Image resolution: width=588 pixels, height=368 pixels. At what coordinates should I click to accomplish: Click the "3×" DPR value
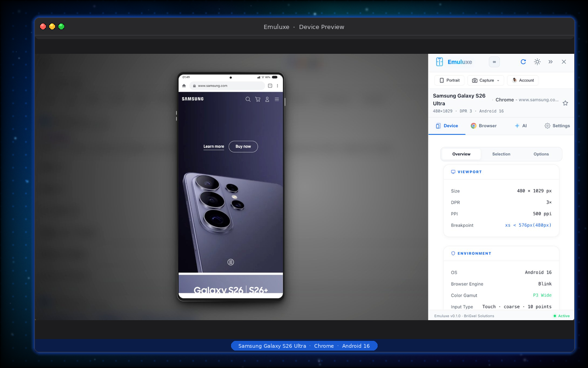tap(549, 202)
